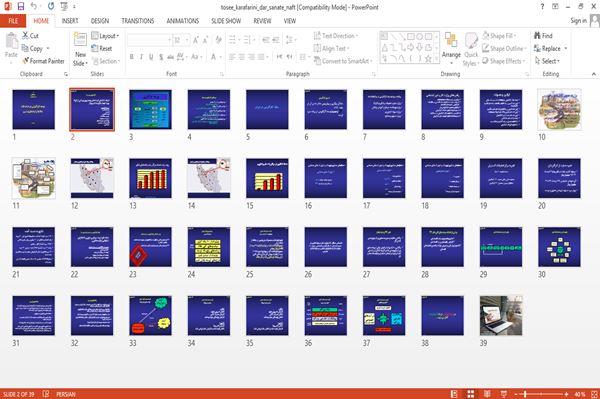Click the Save icon in quick access toolbar
This screenshot has width=600, height=399.
point(21,6)
